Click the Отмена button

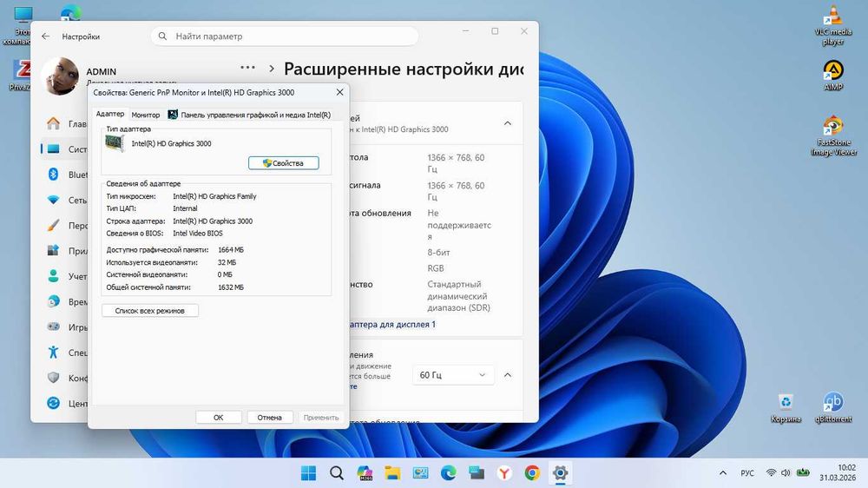(270, 417)
